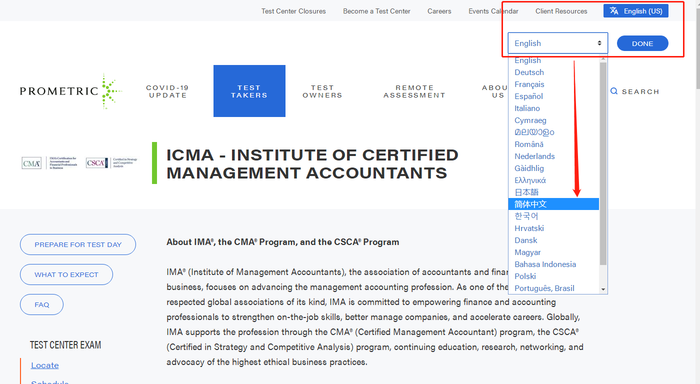Viewport: 700px width, 384px height.
Task: Open the English language select box
Action: tap(558, 43)
